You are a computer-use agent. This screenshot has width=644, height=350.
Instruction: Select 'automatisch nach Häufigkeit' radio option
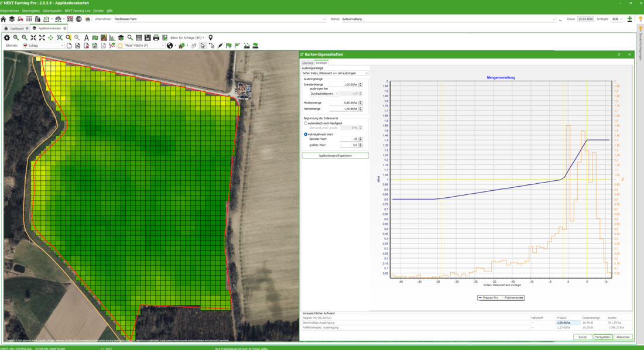pyautogui.click(x=306, y=123)
